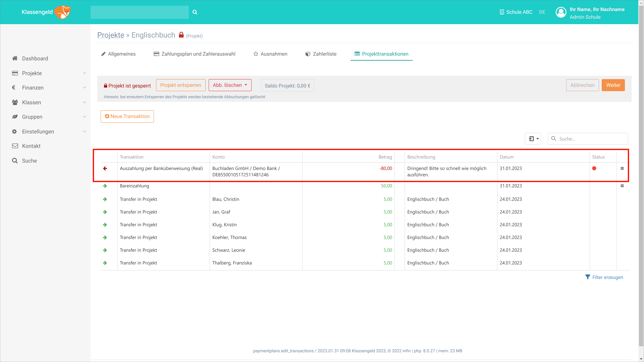Switch to the Allgemeines tab
This screenshot has width=644, height=362.
[118, 54]
